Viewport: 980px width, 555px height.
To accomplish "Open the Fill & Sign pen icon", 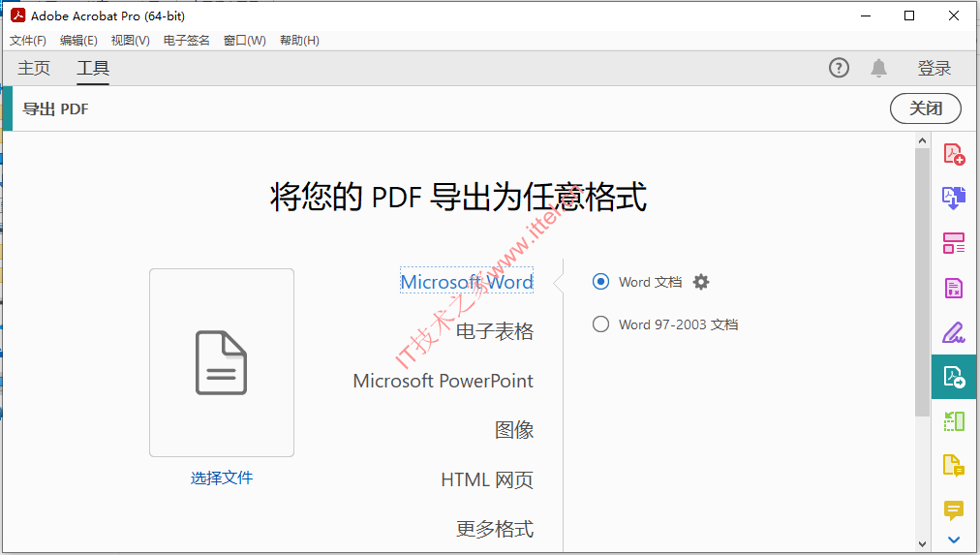I will [954, 332].
